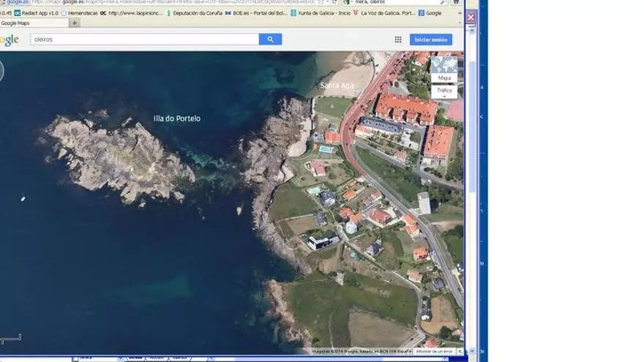The height and width of the screenshot is (362, 644).
Task: Click the Iniciar sesión button
Action: [x=430, y=39]
